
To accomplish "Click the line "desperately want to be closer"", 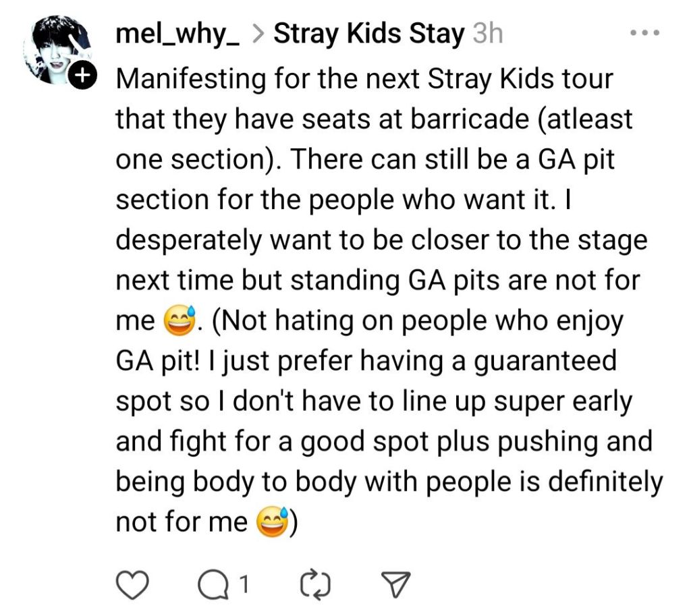I will (381, 240).
